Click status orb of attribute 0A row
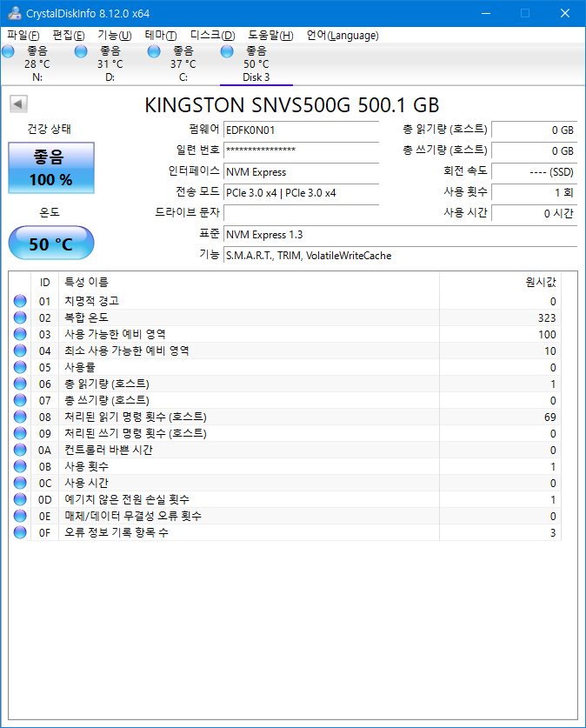 point(20,450)
